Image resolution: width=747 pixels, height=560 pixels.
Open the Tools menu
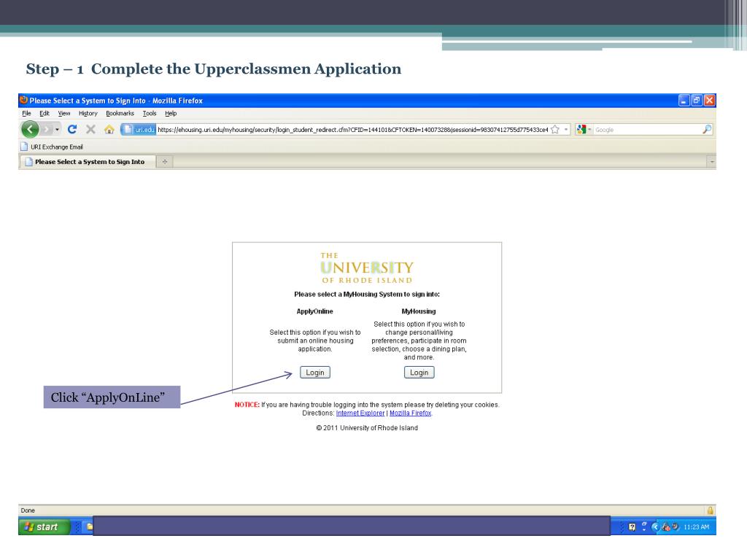(x=150, y=113)
